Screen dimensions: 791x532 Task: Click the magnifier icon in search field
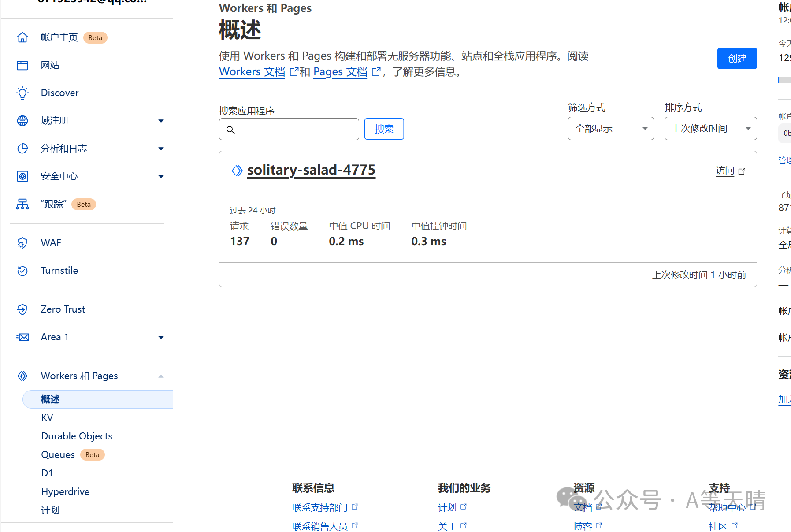[231, 130]
